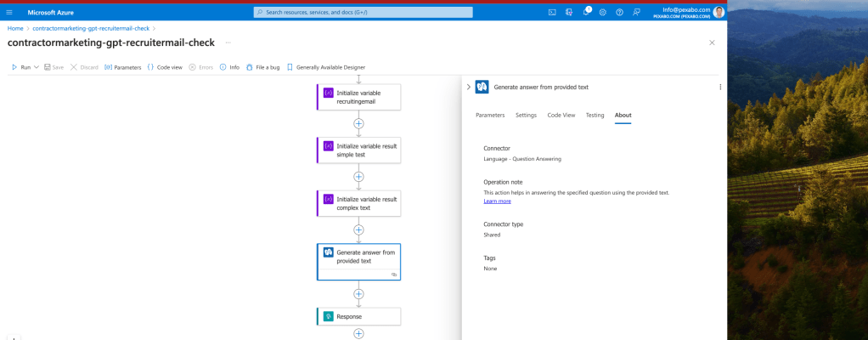Image resolution: width=868 pixels, height=340 pixels.
Task: Select the Response node
Action: click(x=358, y=316)
